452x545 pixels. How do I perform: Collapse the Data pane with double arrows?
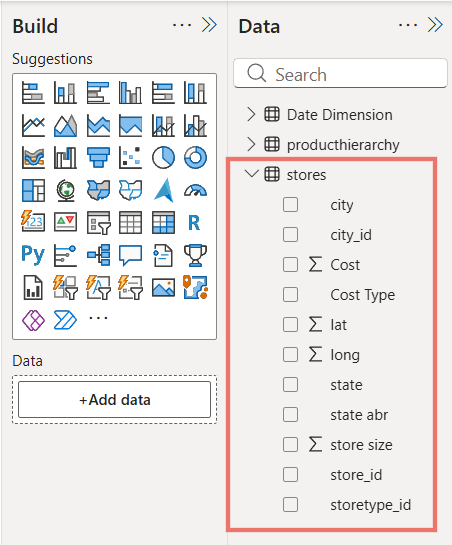(x=435, y=25)
